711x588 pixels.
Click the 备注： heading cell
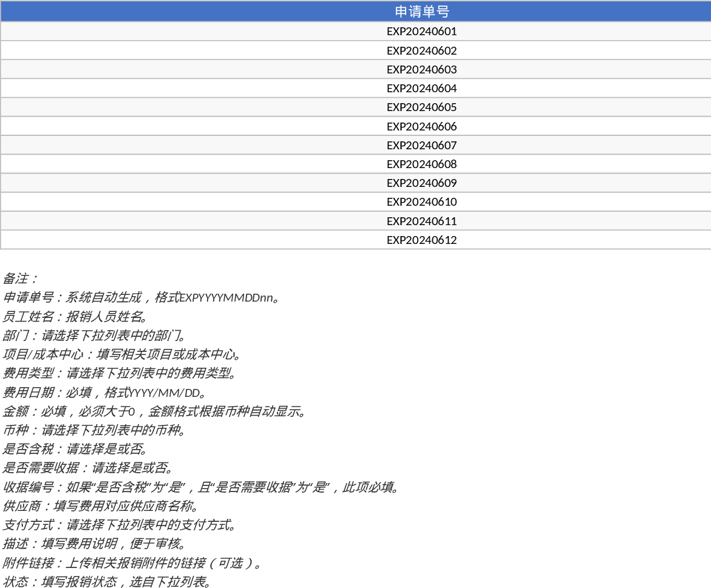[x=21, y=279]
